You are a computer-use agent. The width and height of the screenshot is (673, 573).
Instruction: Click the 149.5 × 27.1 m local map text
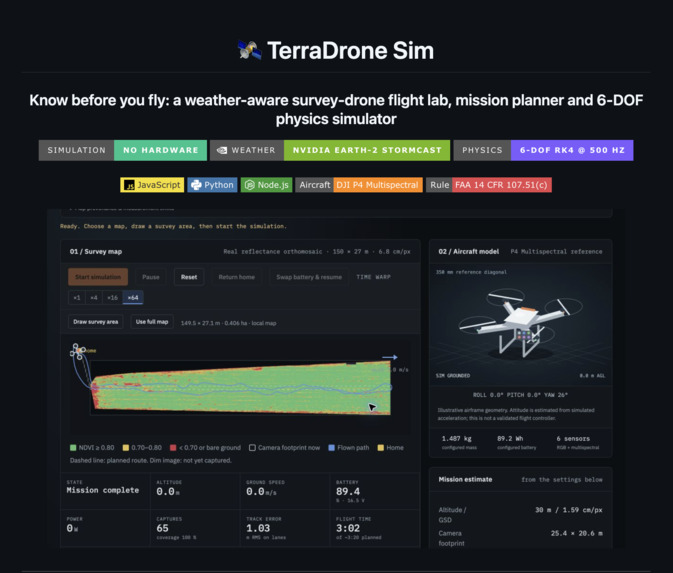pyautogui.click(x=228, y=323)
